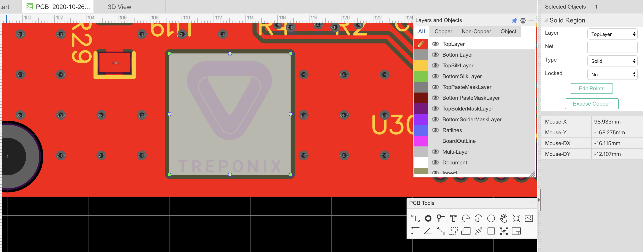Click the BottomLayer gray color swatch
Viewport: 644px width, 252px height.
(421, 54)
